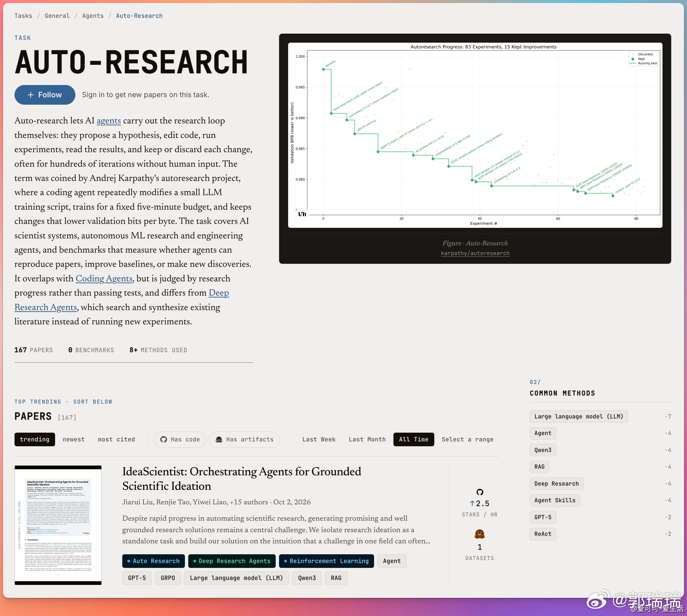This screenshot has height=616, width=687.
Task: Click the artifacts icon in Has artifacts filter
Action: (219, 439)
